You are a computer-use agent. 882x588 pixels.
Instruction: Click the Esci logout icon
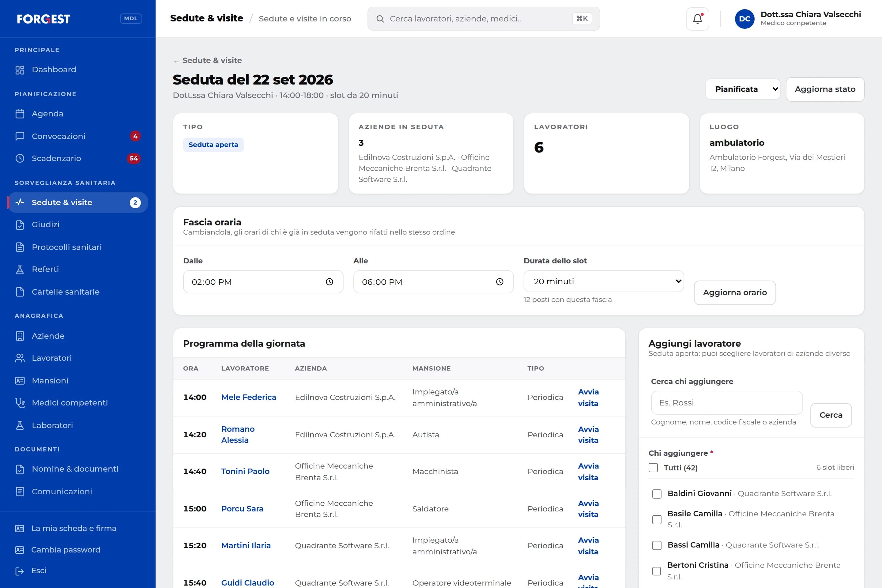point(20,571)
